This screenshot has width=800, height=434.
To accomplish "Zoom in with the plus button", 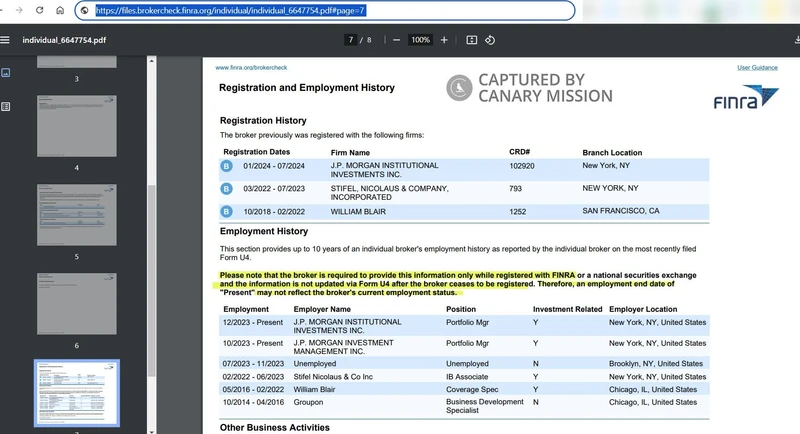I will 444,40.
